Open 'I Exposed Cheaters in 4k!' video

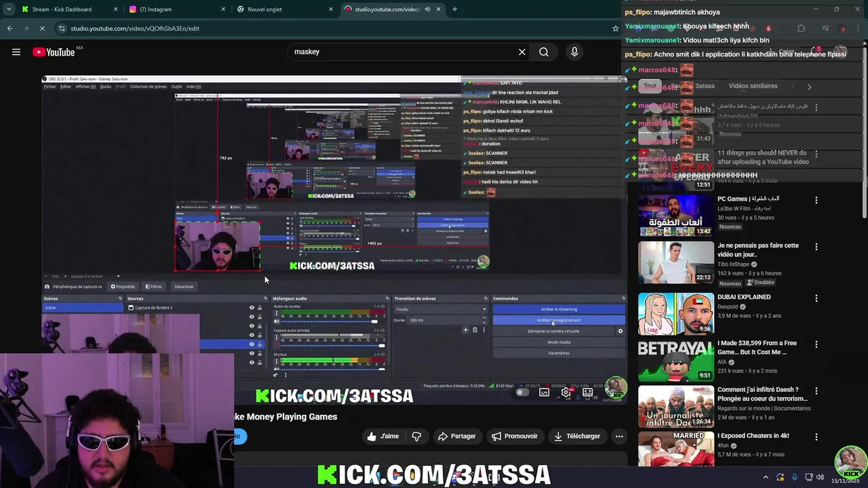coord(753,436)
